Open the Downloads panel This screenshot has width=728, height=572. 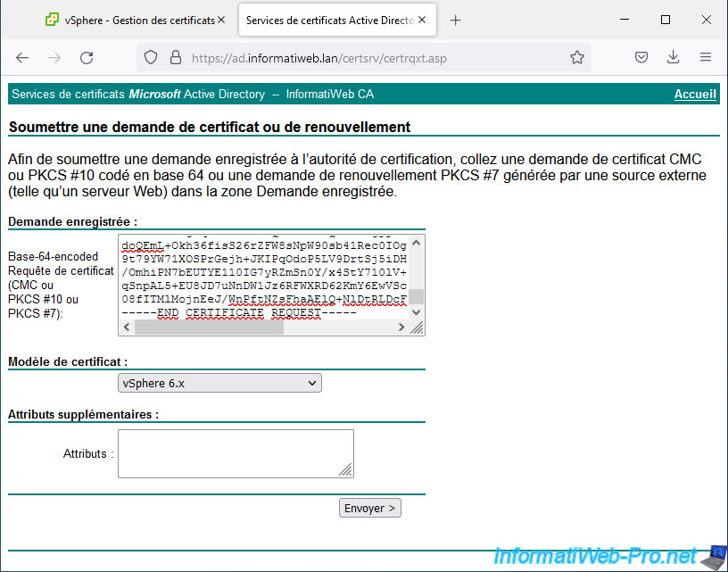tap(674, 57)
